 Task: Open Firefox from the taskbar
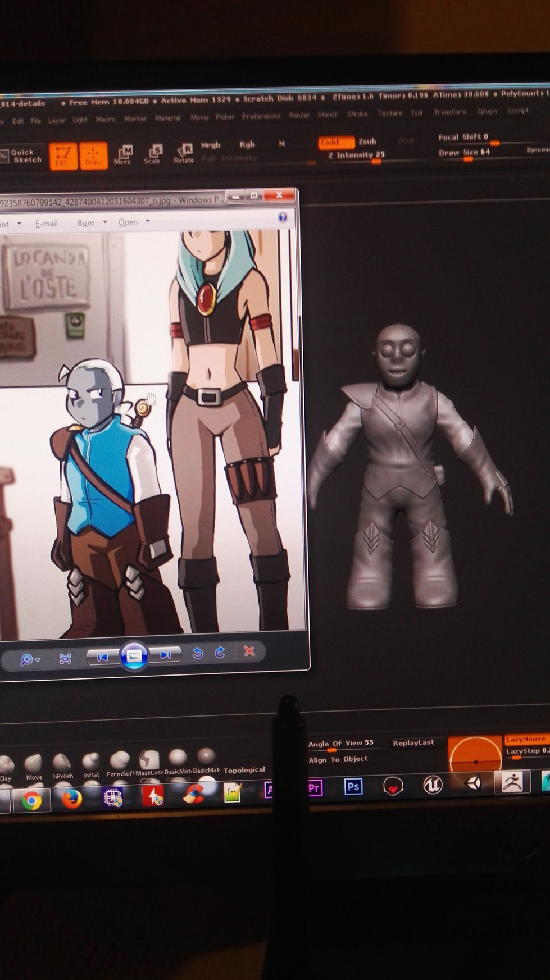tap(72, 799)
